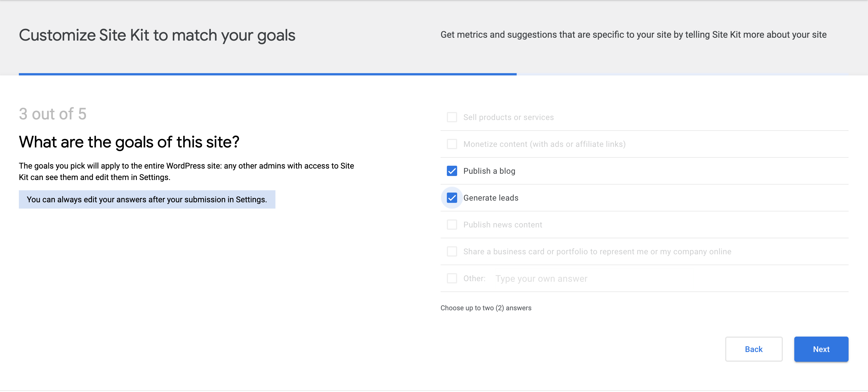Click the "Publish news content" label text

(502, 225)
